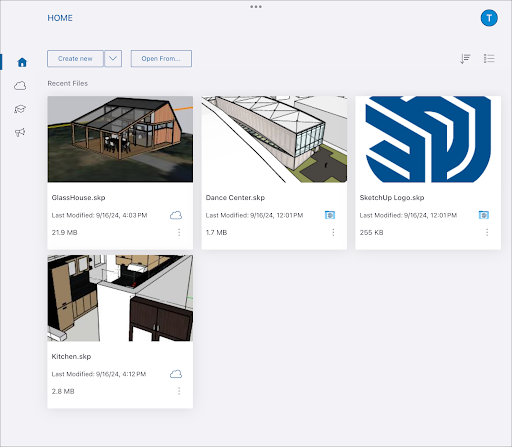Open the Kitchen model thumbnail
Image resolution: width=512 pixels, height=447 pixels.
pyautogui.click(x=120, y=298)
